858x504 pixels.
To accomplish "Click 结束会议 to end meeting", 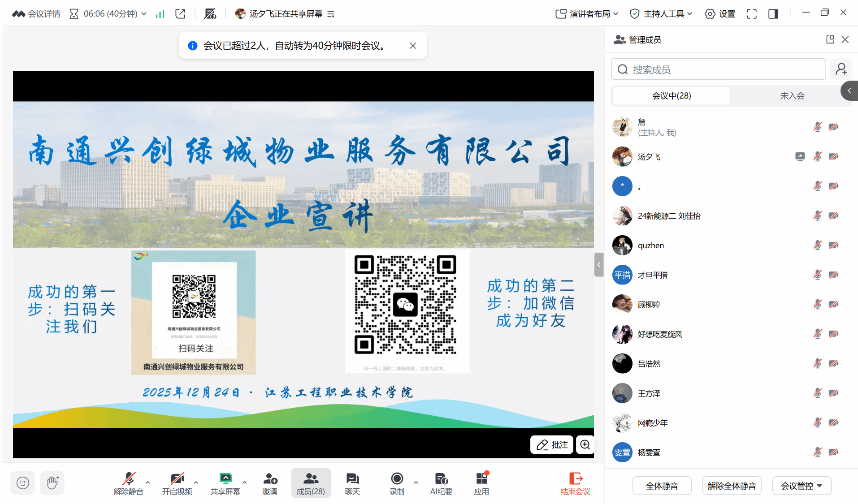I will (575, 484).
